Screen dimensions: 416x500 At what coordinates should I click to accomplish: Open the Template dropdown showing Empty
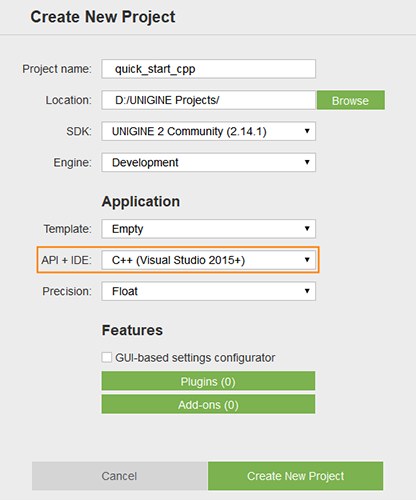(208, 229)
